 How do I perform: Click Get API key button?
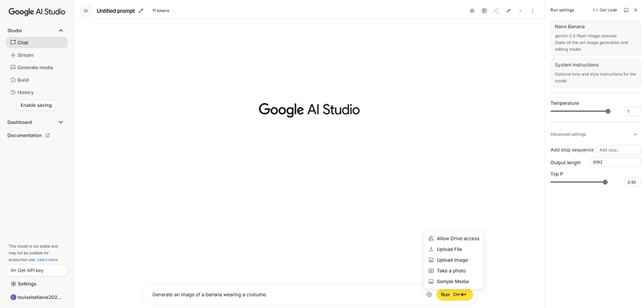37,271
